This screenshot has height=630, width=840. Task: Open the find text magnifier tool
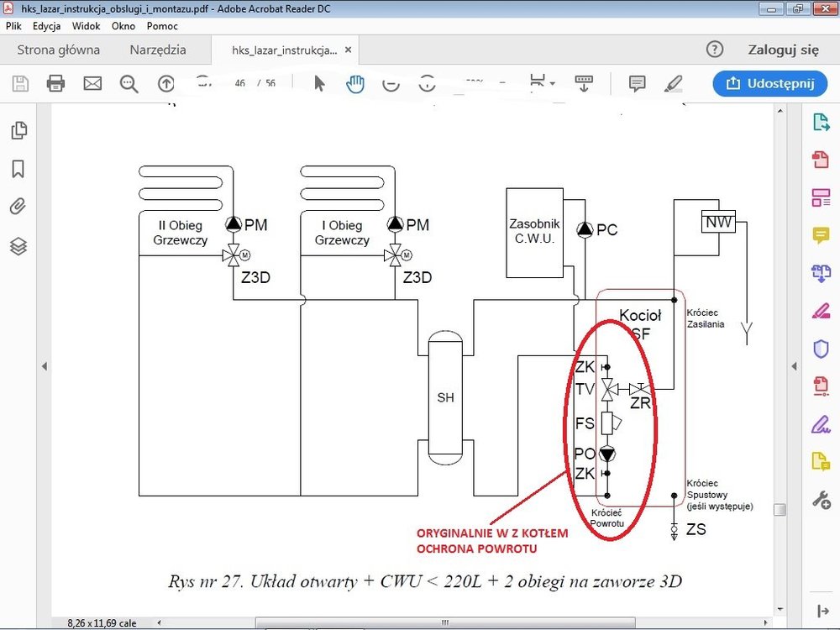pyautogui.click(x=129, y=83)
